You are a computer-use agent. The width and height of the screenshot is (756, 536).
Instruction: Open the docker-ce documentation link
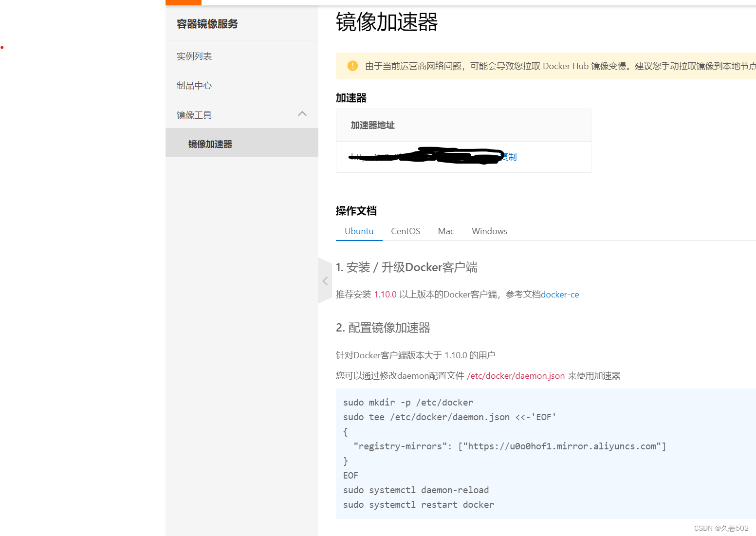tap(560, 295)
